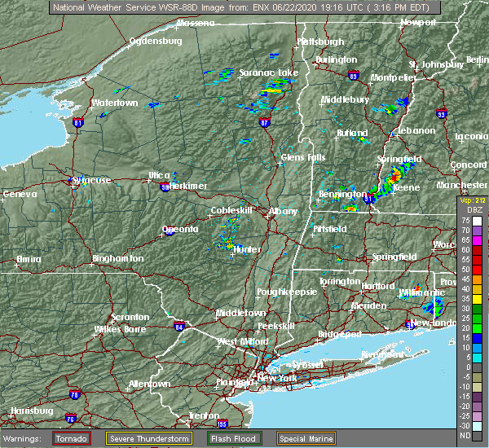Select the ND no-data color swatch
This screenshot has width=489, height=448.
pyautogui.click(x=477, y=436)
